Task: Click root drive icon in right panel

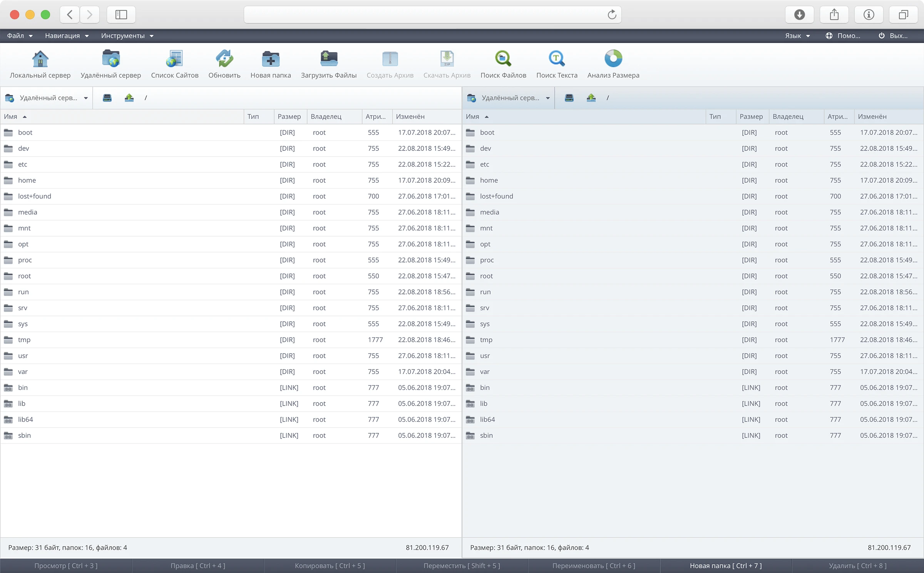Action: 569,98
